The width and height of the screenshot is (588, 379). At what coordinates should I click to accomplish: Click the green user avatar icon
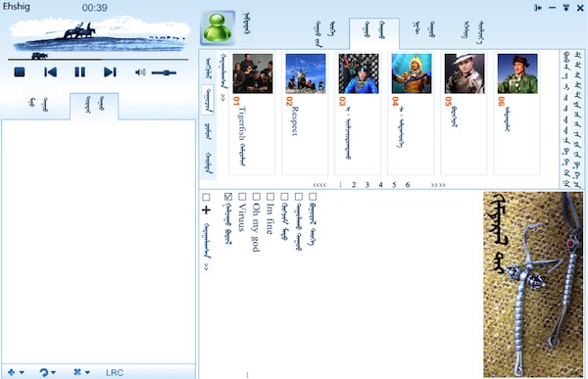pyautogui.click(x=218, y=28)
